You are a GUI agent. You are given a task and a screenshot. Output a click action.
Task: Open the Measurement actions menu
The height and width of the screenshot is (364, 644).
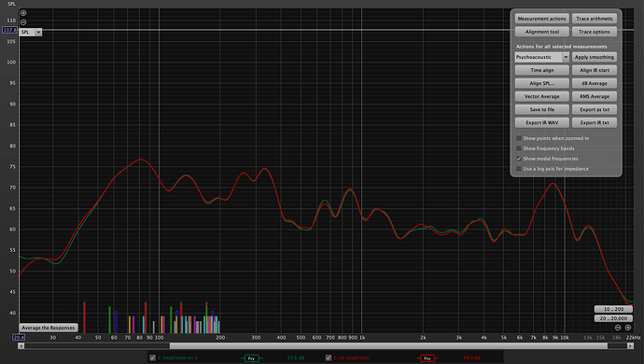[x=541, y=19]
